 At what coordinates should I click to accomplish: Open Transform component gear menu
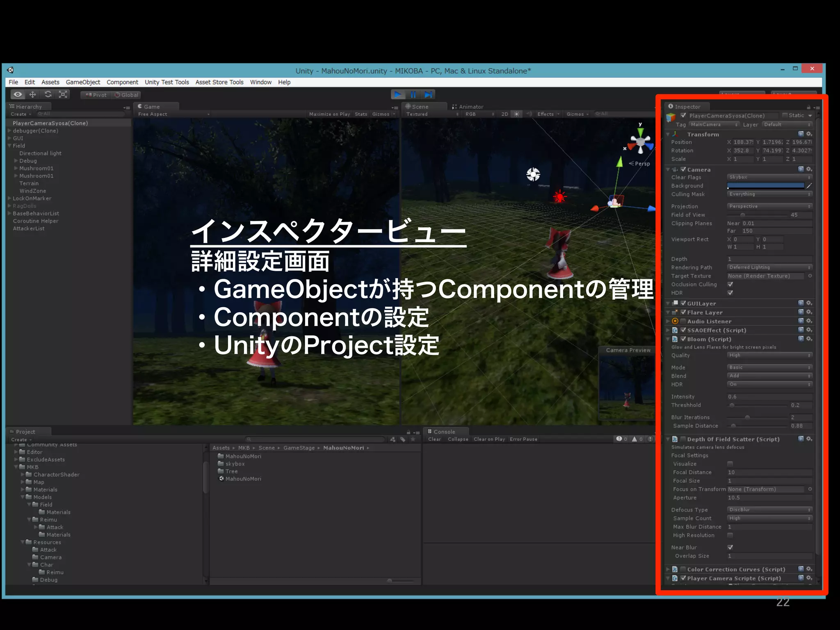coord(809,134)
